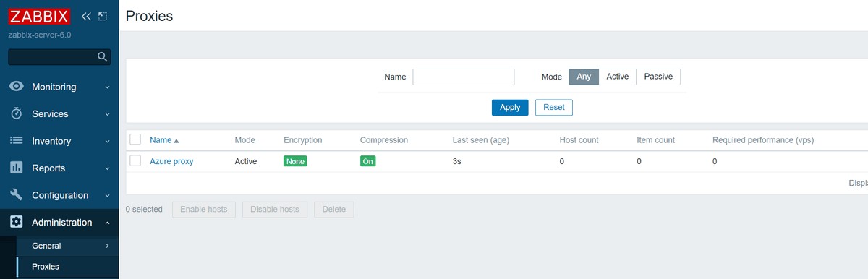Click the Active mode cell in Azure row

(x=246, y=162)
